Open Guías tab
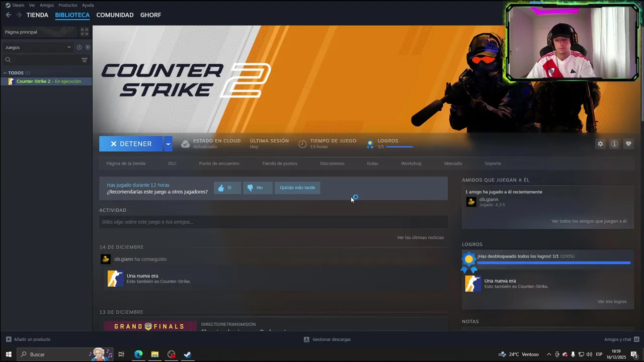Viewport: 644px width, 362px height. click(372, 163)
